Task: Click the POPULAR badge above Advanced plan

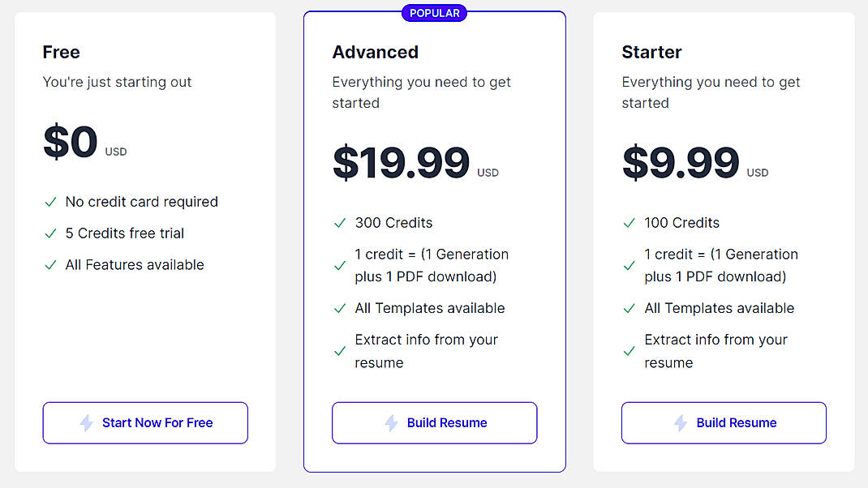Action: [x=434, y=12]
